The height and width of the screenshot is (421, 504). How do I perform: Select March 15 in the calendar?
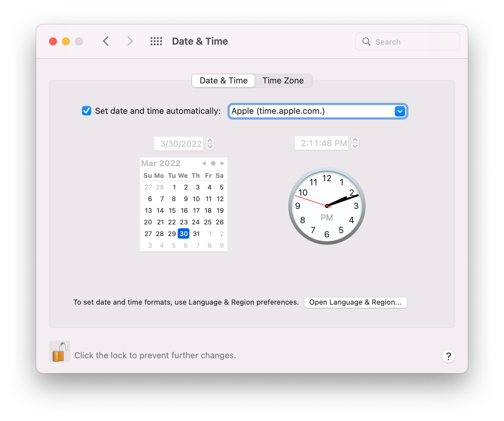[172, 210]
